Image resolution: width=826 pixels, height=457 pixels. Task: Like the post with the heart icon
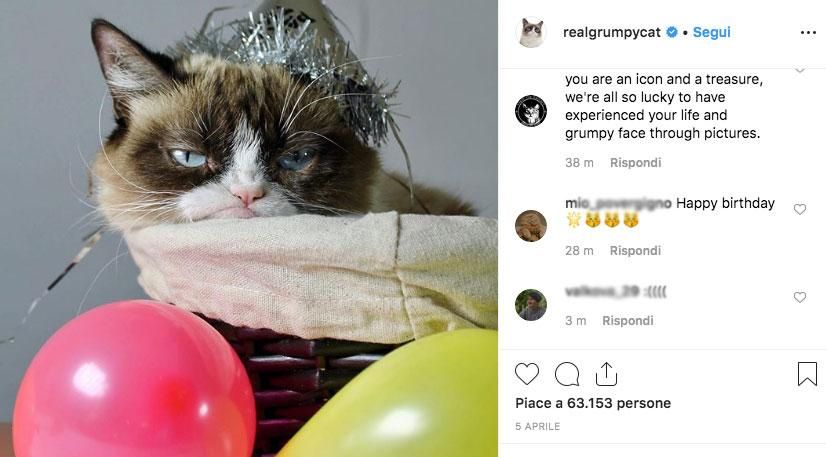pos(527,374)
